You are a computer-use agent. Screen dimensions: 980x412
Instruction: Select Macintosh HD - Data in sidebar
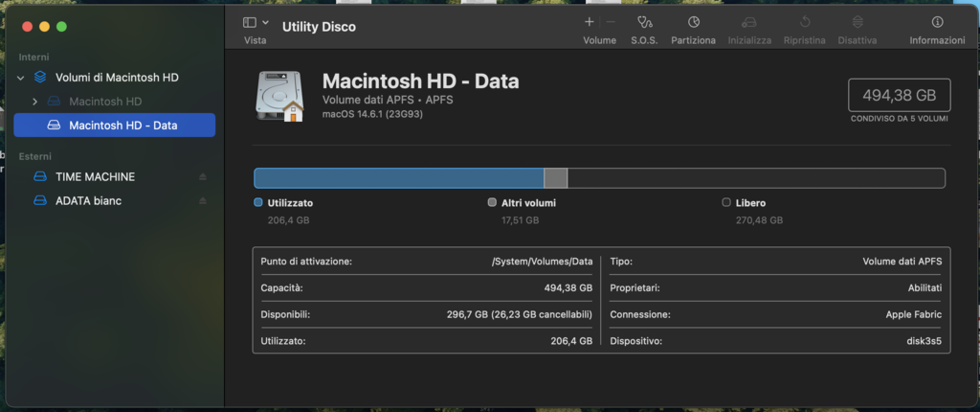tap(115, 126)
